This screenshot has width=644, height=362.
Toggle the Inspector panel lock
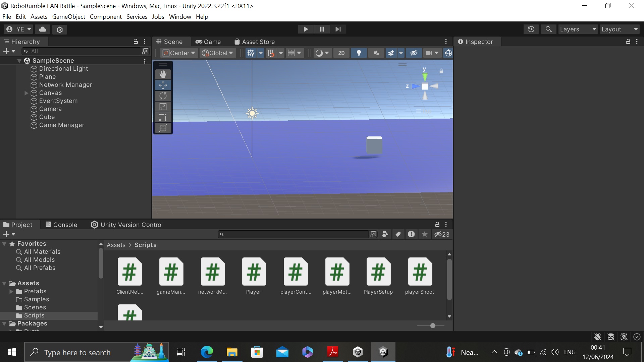[x=628, y=42]
